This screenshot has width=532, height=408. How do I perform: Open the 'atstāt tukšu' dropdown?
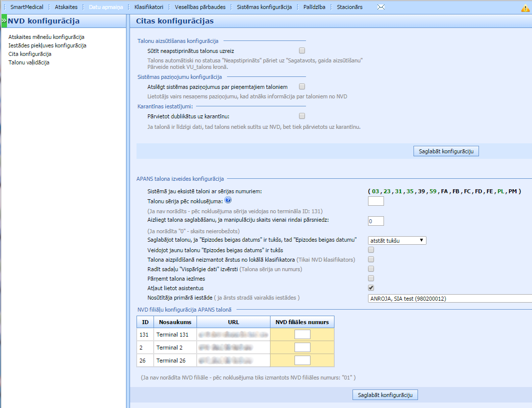pos(397,240)
